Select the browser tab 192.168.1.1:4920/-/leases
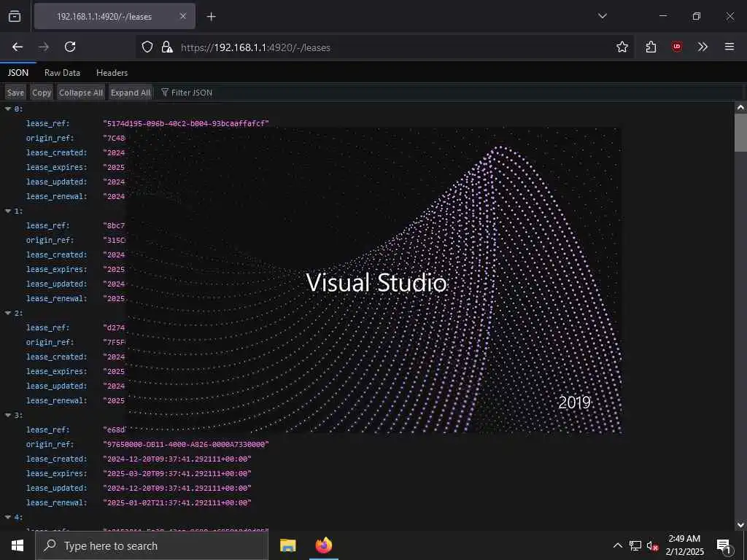747x560 pixels. [115, 16]
